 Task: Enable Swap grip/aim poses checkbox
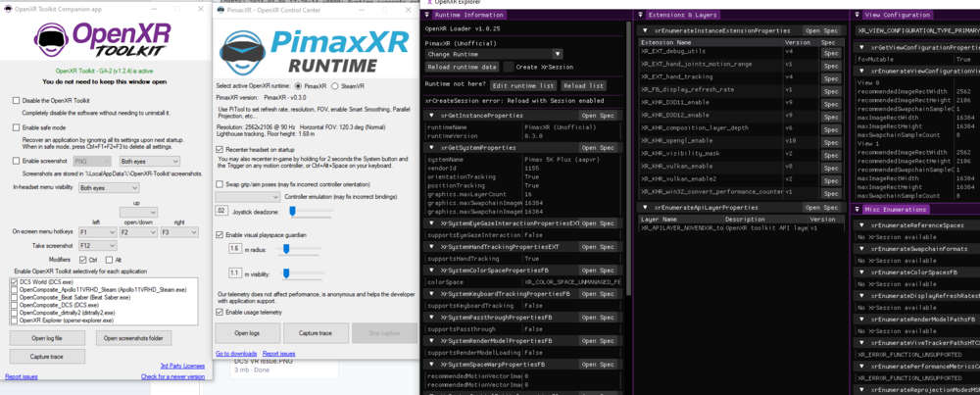point(220,184)
